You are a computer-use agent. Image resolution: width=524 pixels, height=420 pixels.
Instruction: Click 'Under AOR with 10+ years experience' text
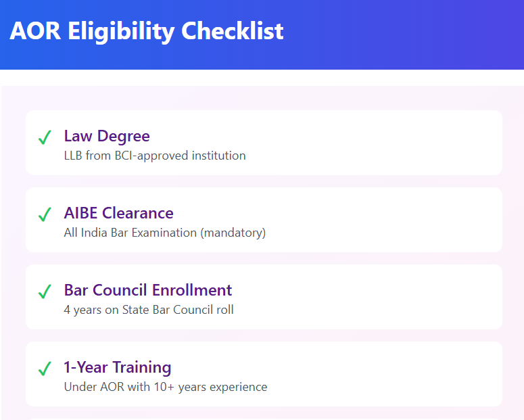(165, 387)
